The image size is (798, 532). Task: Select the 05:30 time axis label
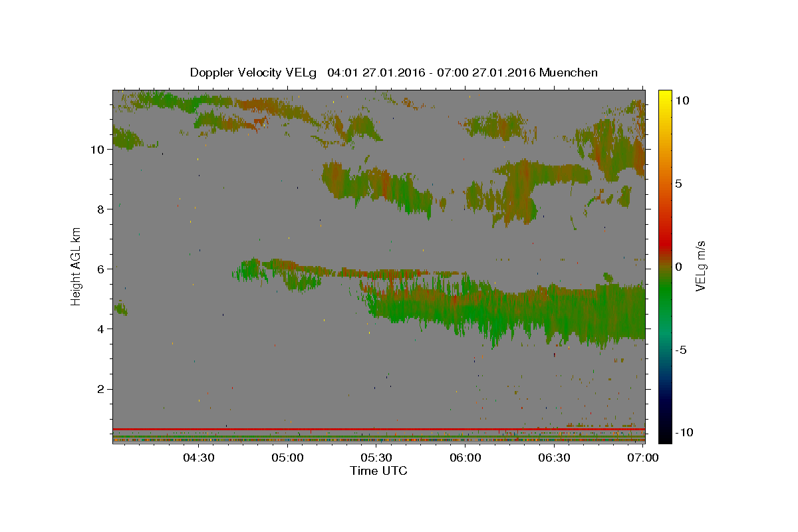click(x=376, y=458)
